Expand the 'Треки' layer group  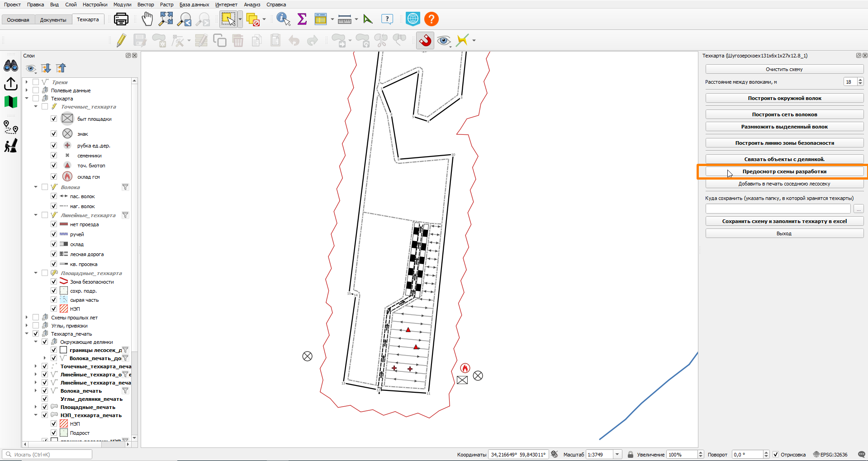coord(27,82)
